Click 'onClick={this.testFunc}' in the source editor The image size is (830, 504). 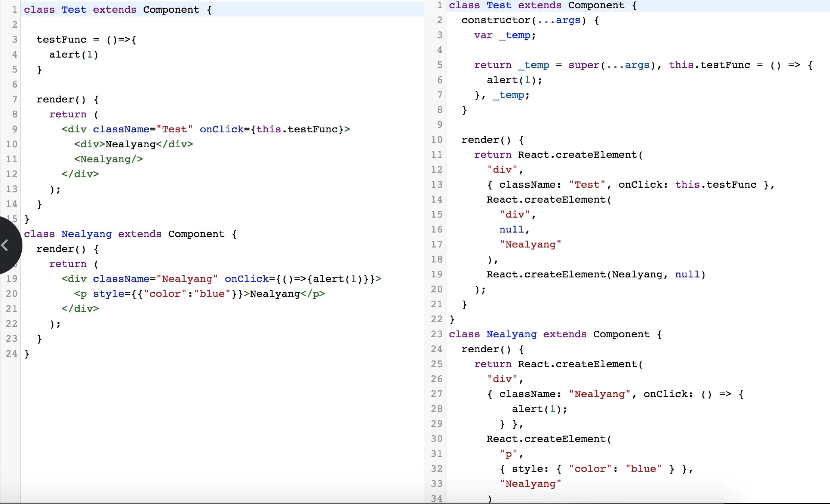click(272, 129)
